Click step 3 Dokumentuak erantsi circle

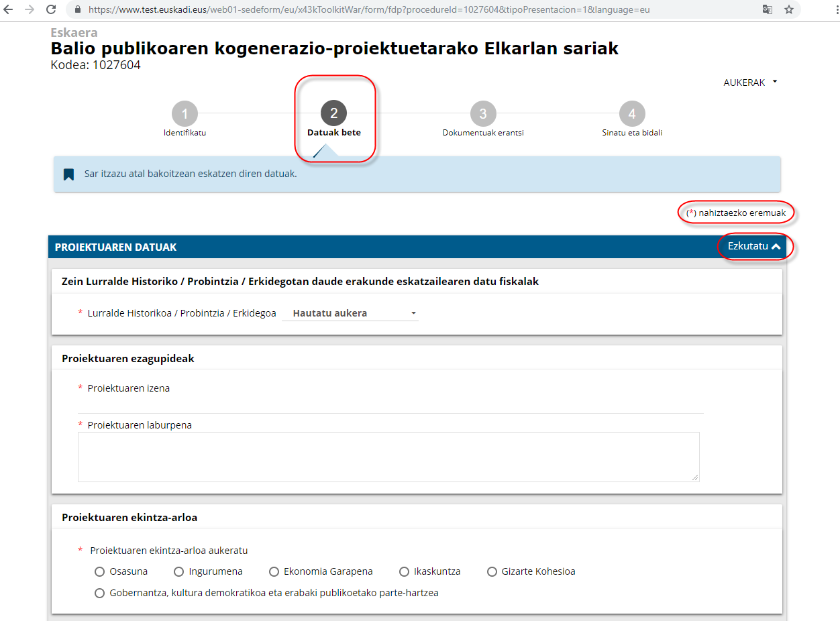pyautogui.click(x=483, y=114)
